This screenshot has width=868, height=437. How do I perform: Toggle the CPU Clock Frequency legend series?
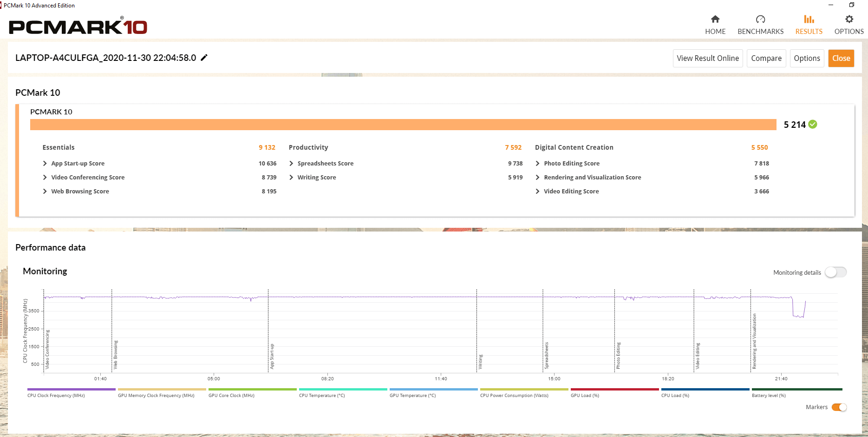pos(71,390)
